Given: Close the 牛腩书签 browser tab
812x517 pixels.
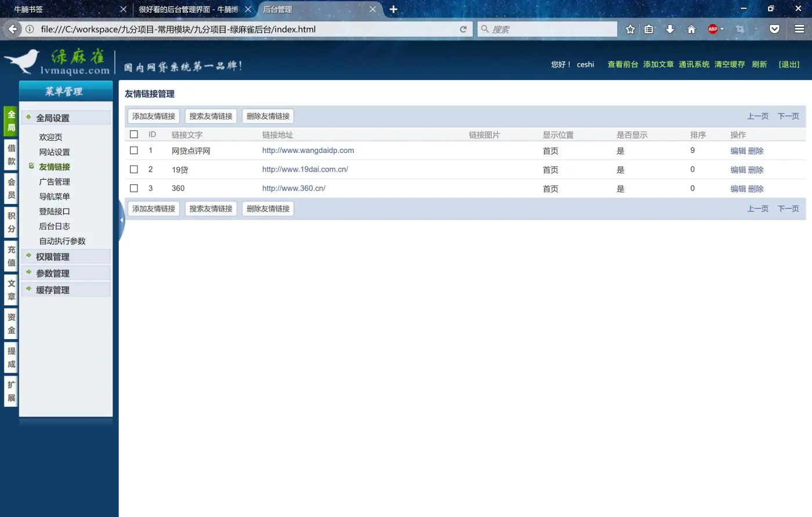Looking at the screenshot, I should [123, 9].
